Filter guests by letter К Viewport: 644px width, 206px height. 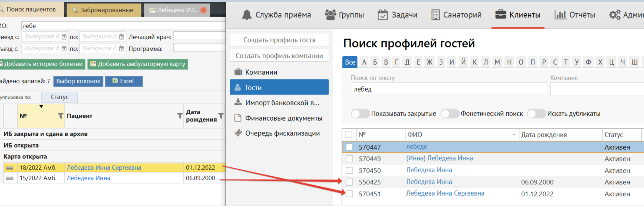click(475, 62)
